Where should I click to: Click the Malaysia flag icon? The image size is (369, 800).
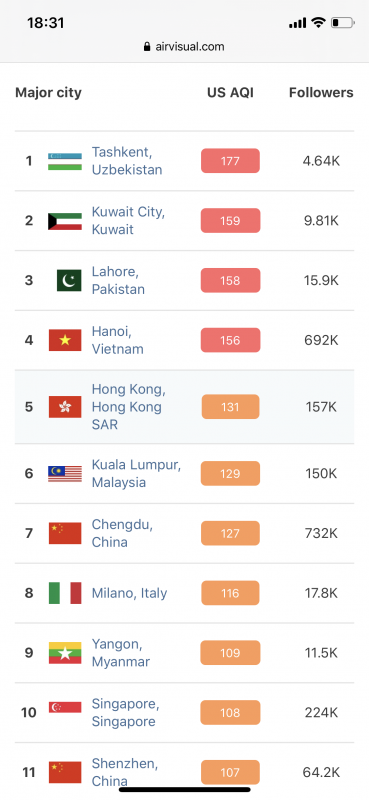point(65,473)
